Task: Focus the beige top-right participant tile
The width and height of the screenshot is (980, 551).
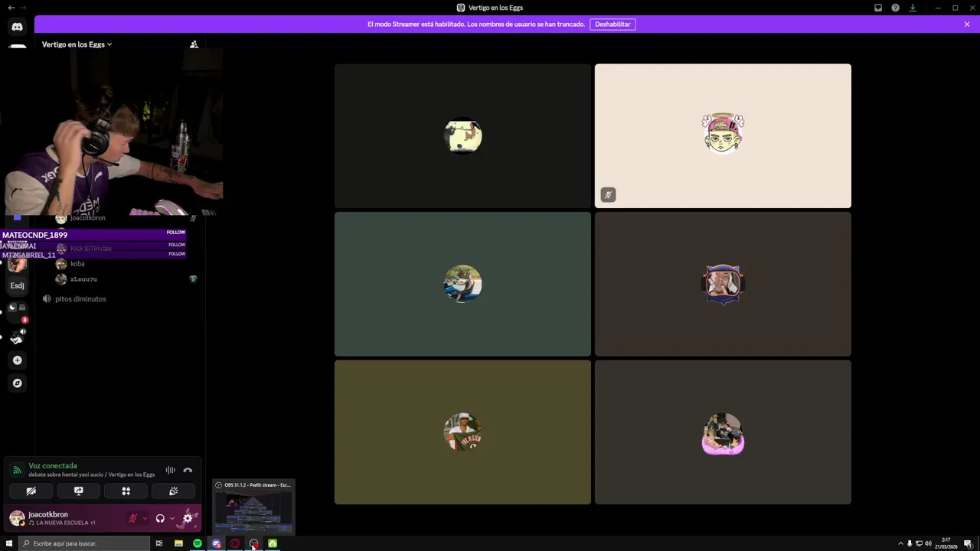Action: click(723, 135)
